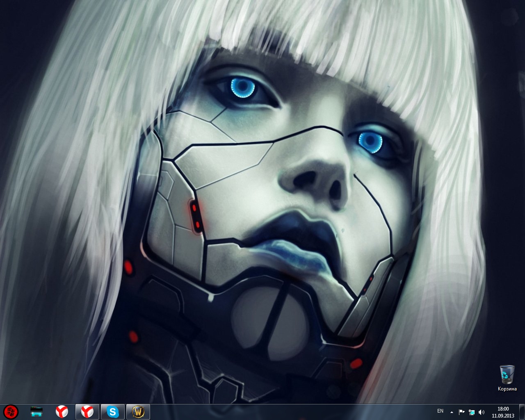Open the red Windows Start button

point(11,411)
